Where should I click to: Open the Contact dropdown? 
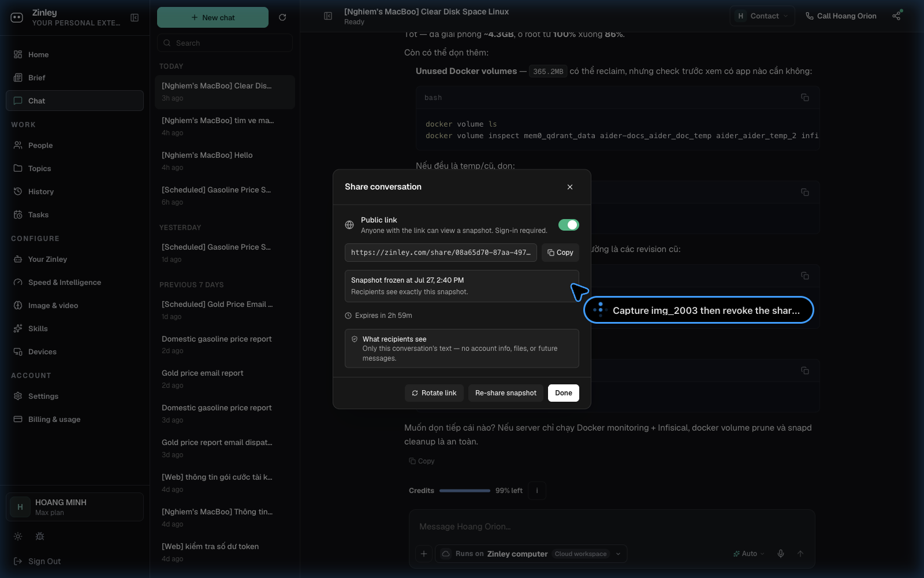(x=762, y=16)
